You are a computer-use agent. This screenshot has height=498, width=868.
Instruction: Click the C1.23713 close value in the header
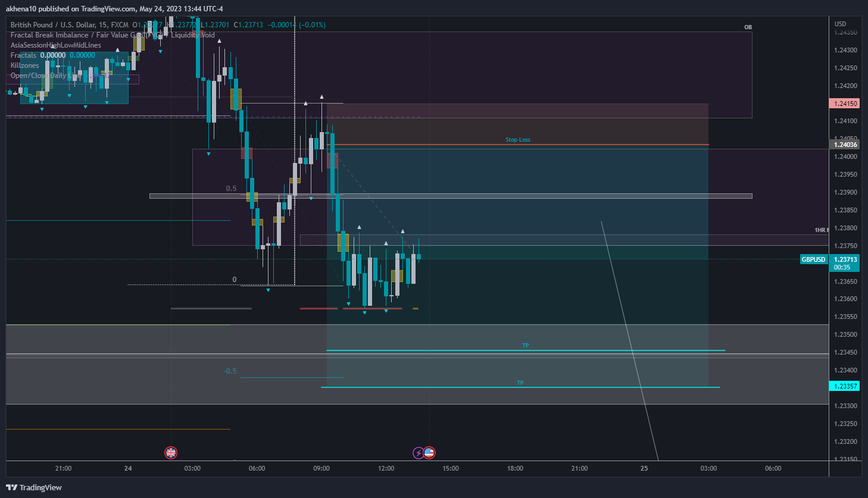[248, 25]
